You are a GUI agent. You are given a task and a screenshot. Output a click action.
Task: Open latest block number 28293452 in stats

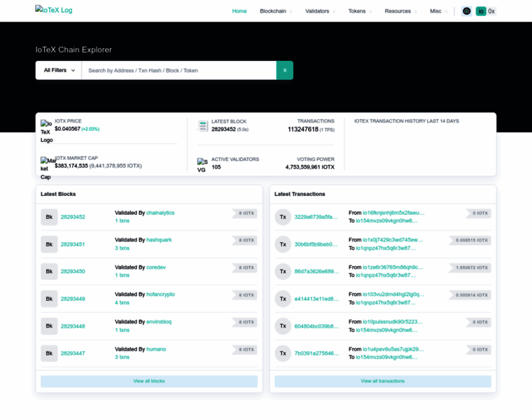click(223, 129)
